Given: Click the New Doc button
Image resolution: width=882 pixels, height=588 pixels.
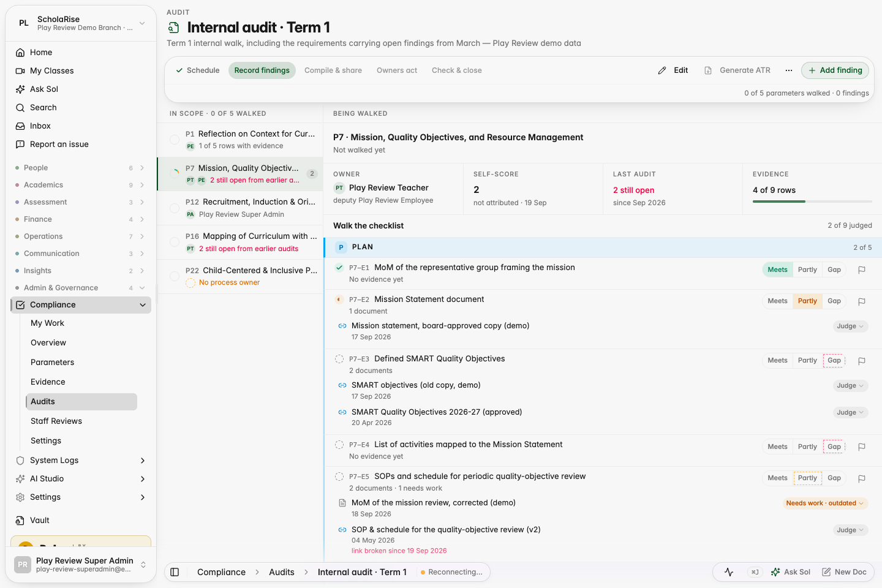Looking at the screenshot, I should tap(844, 572).
